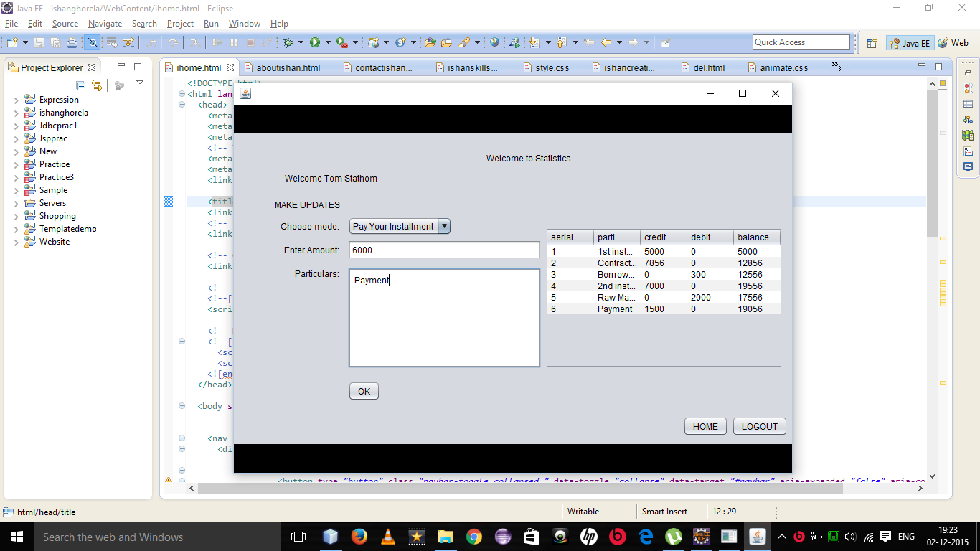Image resolution: width=980 pixels, height=551 pixels.
Task: Toggle Link with Editor in Project Explorer
Action: pos(97,86)
